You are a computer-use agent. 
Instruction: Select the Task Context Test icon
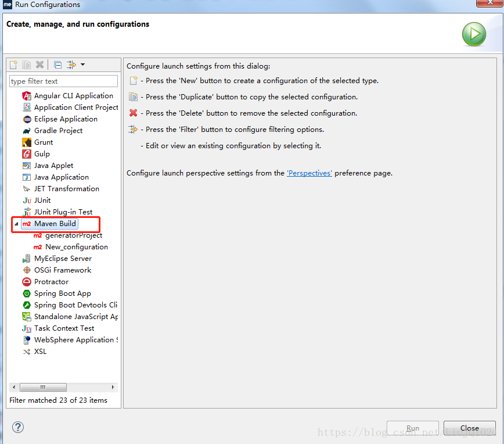pos(27,328)
